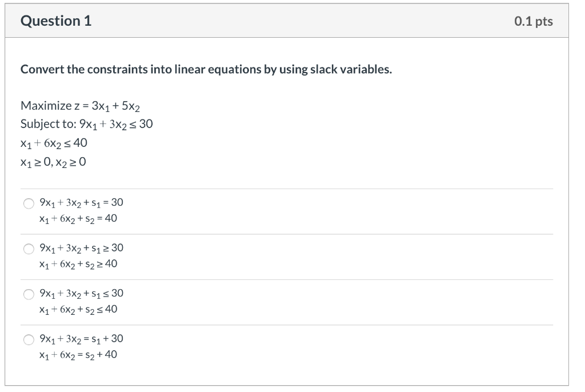The image size is (585, 392).
Task: Click the '0.1 pts' points label
Action: [533, 22]
